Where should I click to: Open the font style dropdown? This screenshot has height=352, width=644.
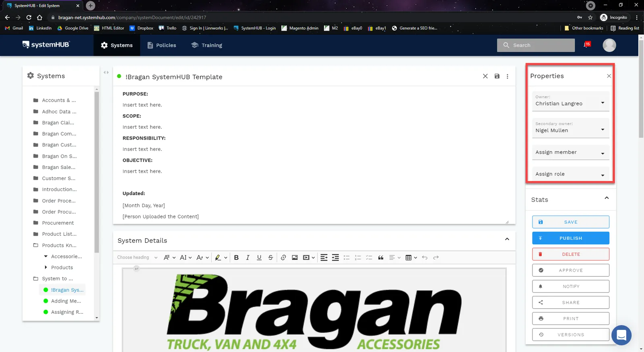click(x=202, y=257)
